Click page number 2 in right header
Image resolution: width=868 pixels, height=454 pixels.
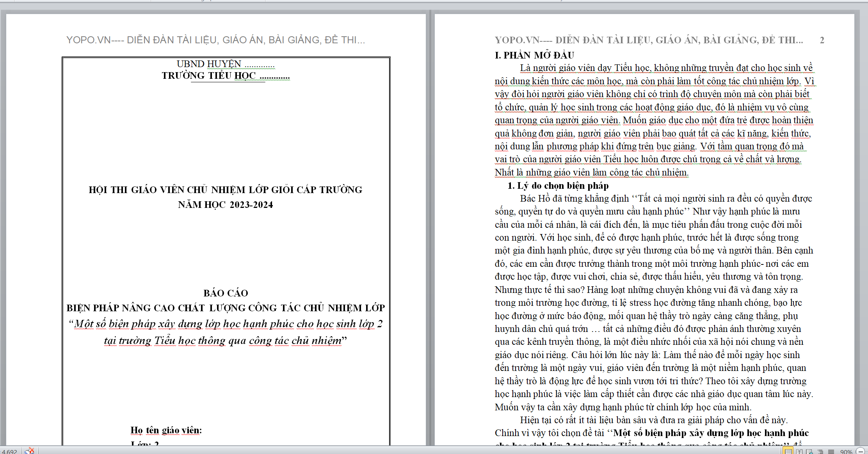[x=822, y=40]
